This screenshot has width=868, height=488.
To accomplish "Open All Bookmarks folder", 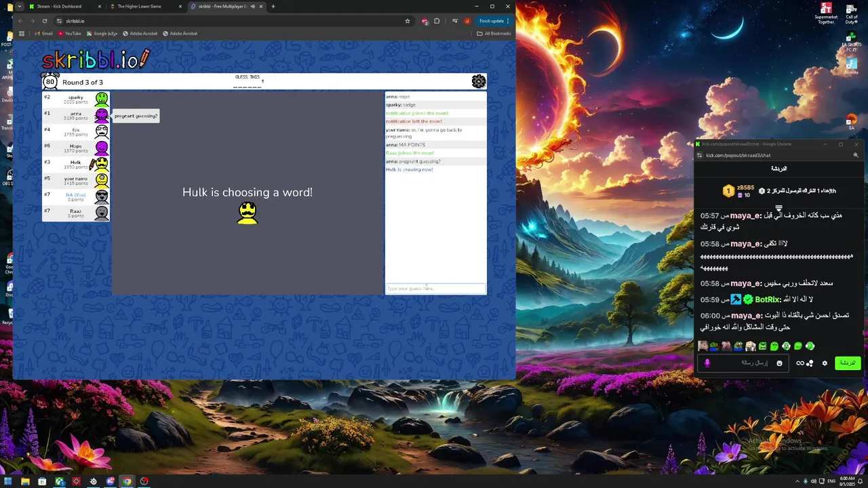I will (494, 33).
